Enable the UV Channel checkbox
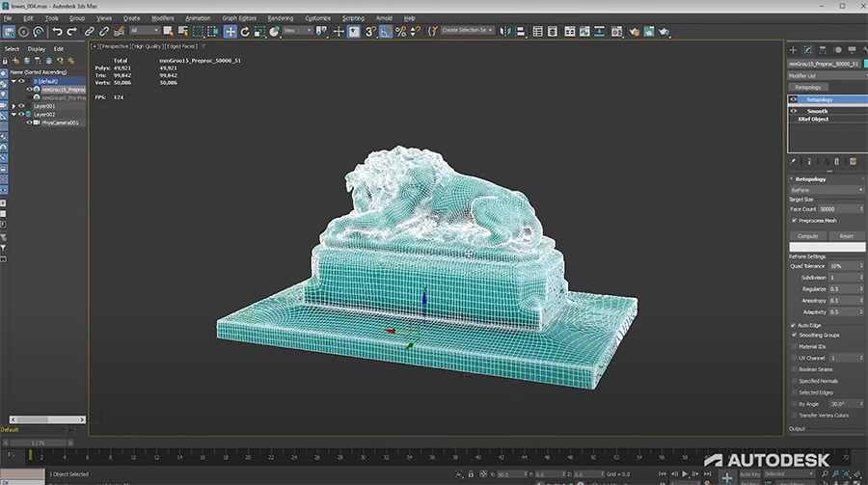The image size is (868, 485). (795, 359)
